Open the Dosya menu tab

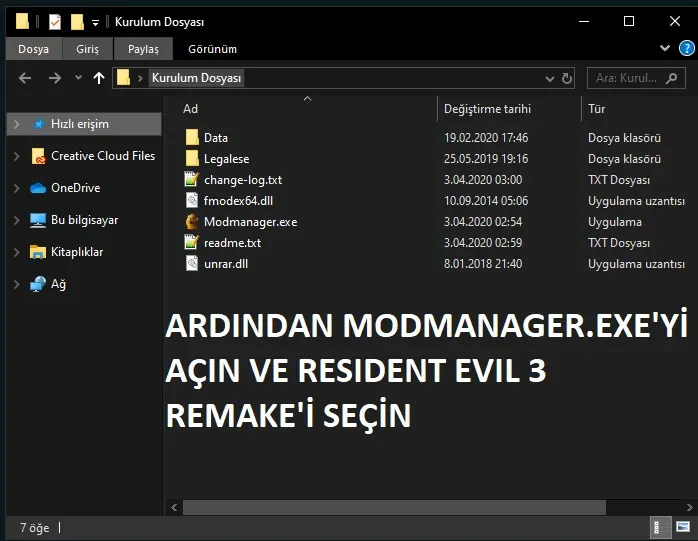(33, 49)
